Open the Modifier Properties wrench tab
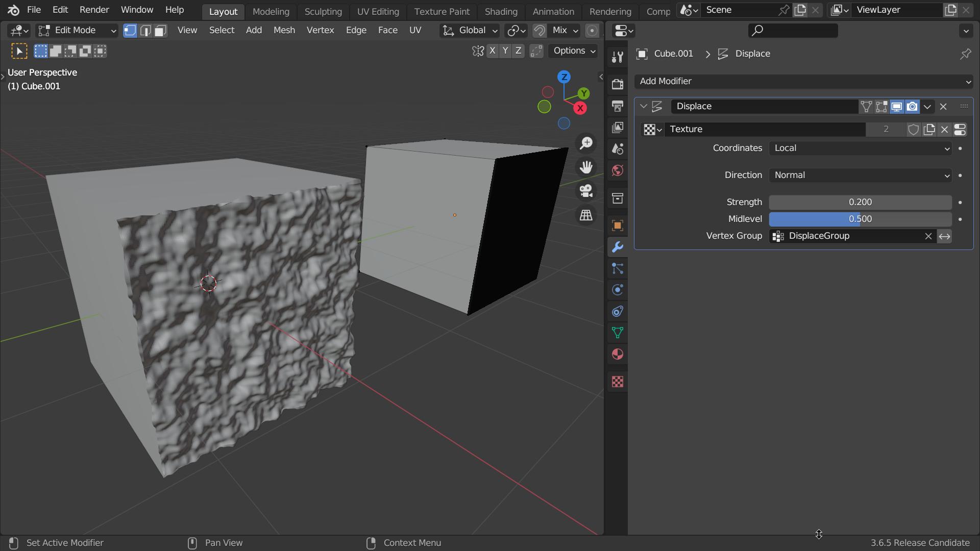Image resolution: width=980 pixels, height=551 pixels. pos(618,247)
